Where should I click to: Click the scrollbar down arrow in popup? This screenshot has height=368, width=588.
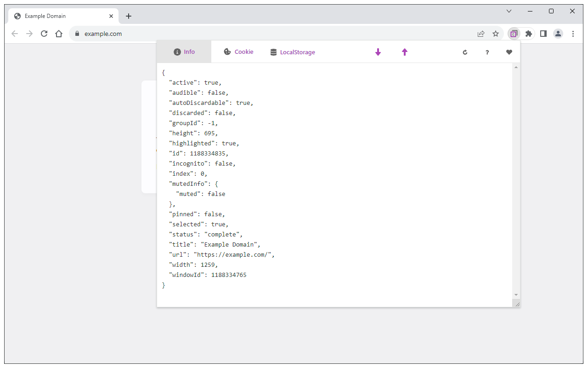[516, 294]
